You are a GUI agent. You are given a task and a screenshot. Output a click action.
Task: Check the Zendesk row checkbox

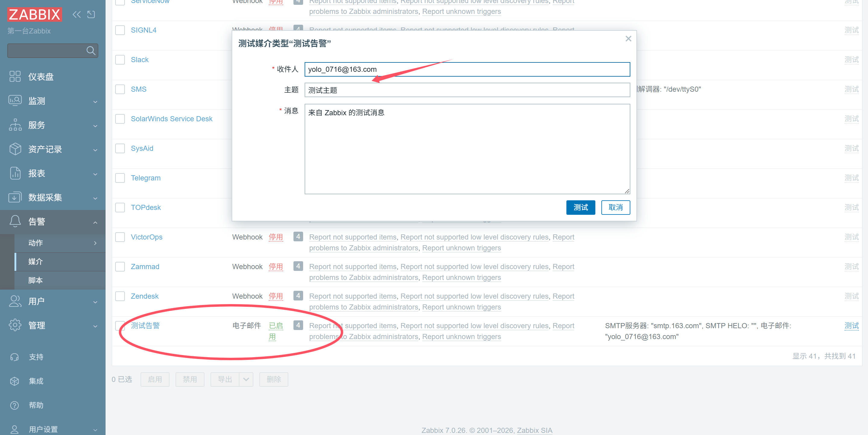pyautogui.click(x=120, y=296)
